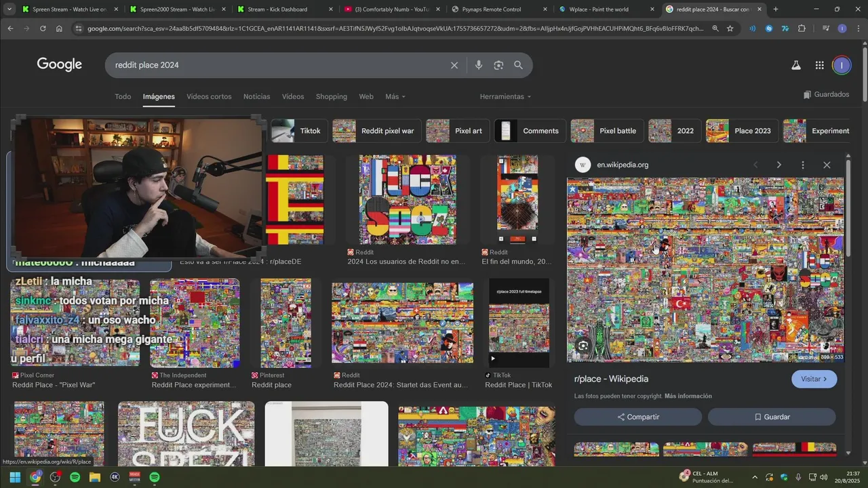The width and height of the screenshot is (868, 488).
Task: Open Google Search Labs flask icon
Action: 796,65
